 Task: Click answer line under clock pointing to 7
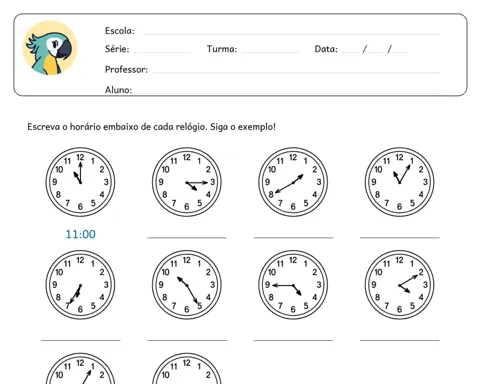tap(80, 340)
